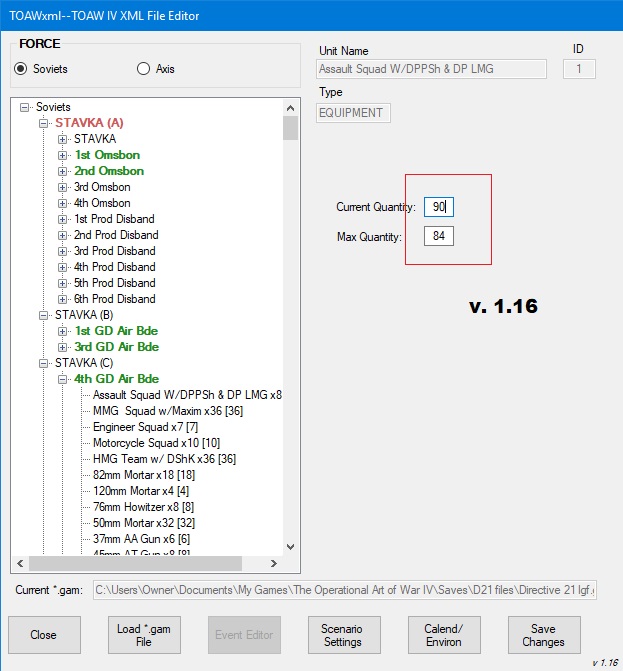Click the horizontal scrollbar thumb
Viewport: 623px width, 671px height.
pos(135,564)
